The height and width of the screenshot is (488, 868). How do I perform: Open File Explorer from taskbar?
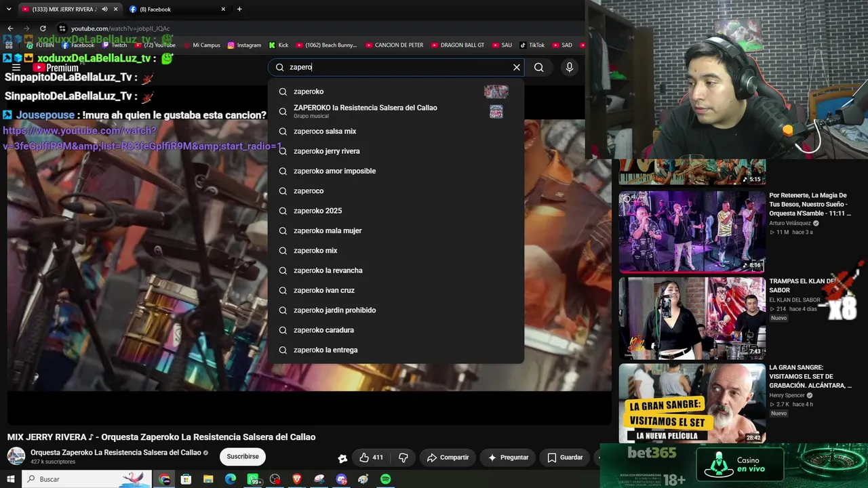(x=208, y=479)
